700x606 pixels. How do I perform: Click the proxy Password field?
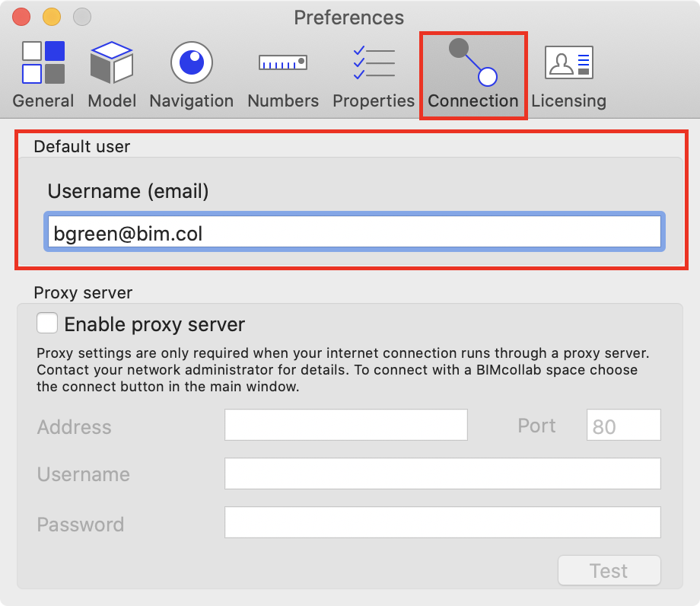442,522
